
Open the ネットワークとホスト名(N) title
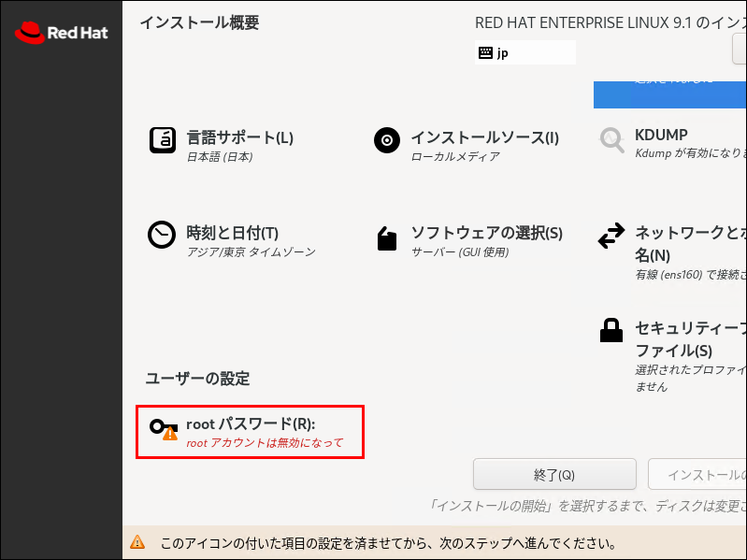point(691,244)
